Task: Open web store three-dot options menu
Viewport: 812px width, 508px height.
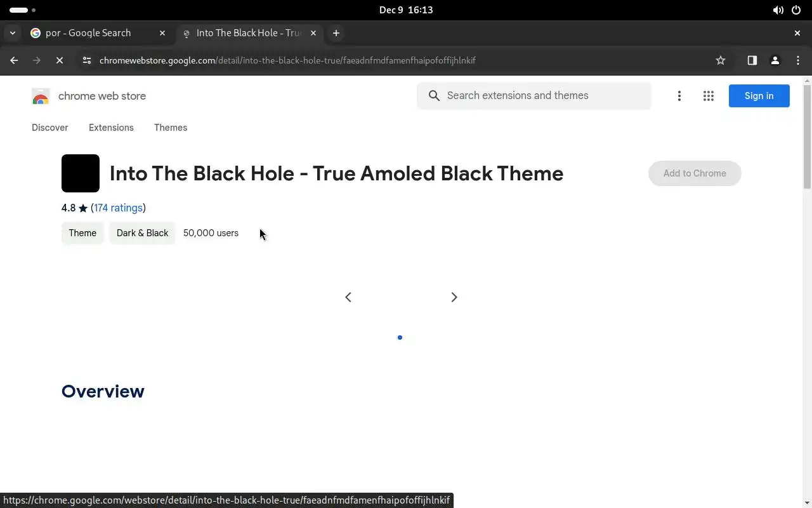Action: click(x=679, y=96)
